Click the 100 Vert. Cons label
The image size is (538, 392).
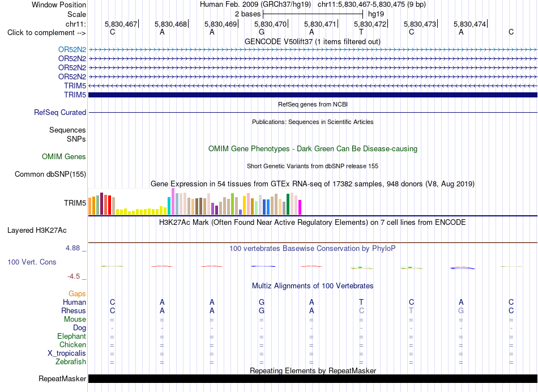32,262
